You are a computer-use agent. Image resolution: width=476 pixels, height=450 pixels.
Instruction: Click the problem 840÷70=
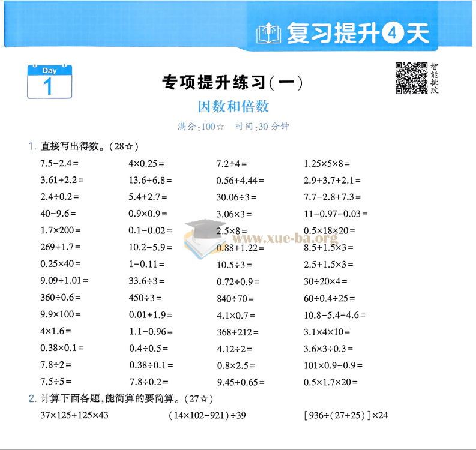[235, 299]
